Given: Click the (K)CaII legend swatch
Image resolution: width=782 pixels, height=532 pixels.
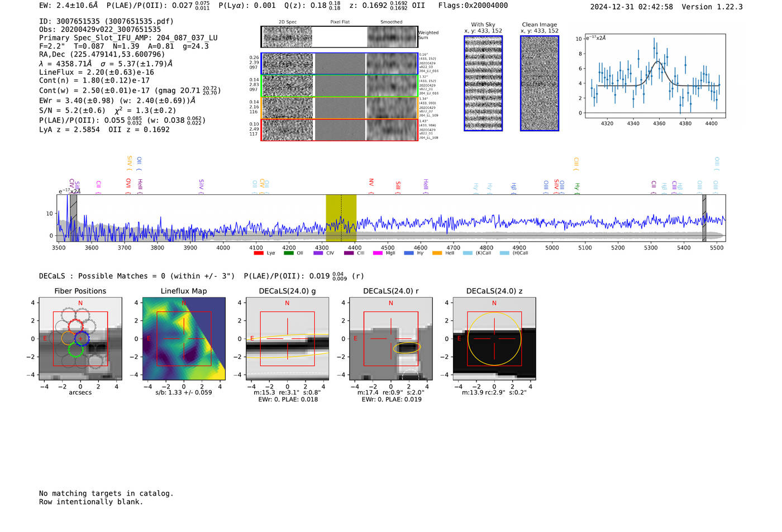Looking at the screenshot, I should point(468,253).
